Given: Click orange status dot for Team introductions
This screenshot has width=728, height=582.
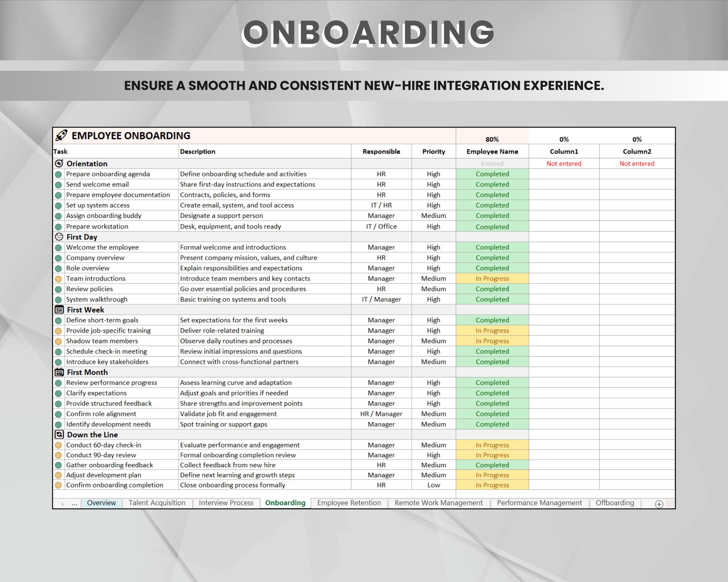Looking at the screenshot, I should 58,279.
